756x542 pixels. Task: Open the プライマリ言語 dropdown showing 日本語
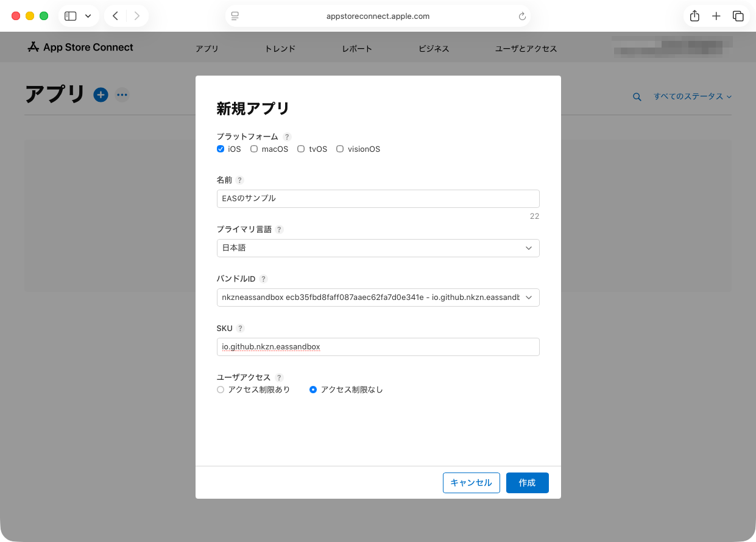[x=378, y=248]
